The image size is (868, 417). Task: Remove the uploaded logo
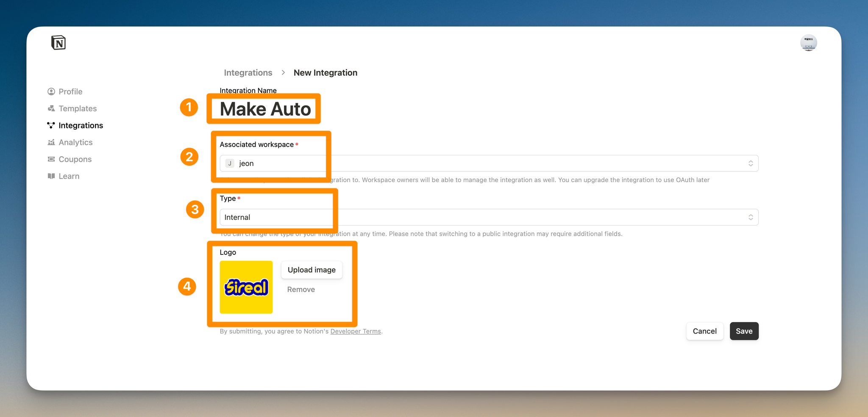(x=301, y=290)
